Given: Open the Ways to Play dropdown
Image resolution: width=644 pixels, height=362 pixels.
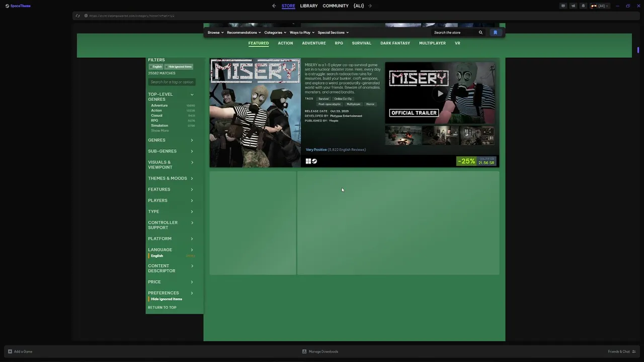Looking at the screenshot, I should coord(302,33).
